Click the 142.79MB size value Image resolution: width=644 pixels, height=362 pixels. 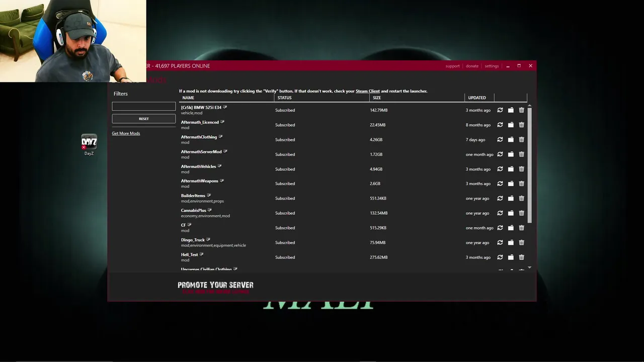click(x=379, y=110)
